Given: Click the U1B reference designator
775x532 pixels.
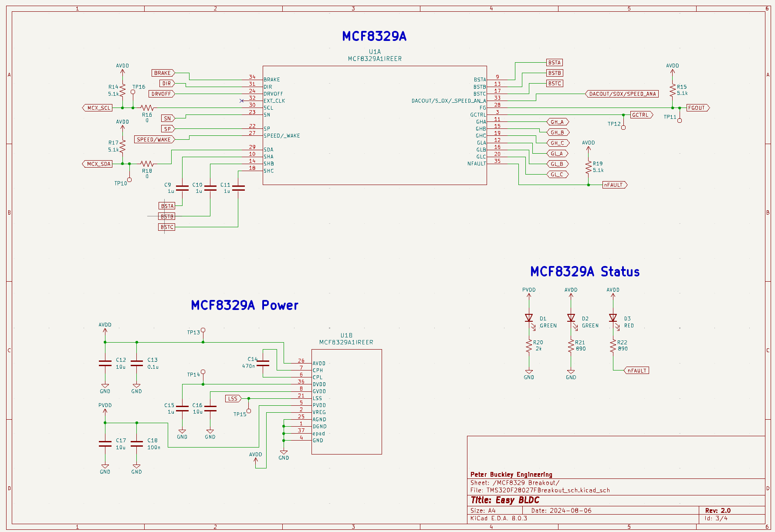Looking at the screenshot, I should coord(346,335).
